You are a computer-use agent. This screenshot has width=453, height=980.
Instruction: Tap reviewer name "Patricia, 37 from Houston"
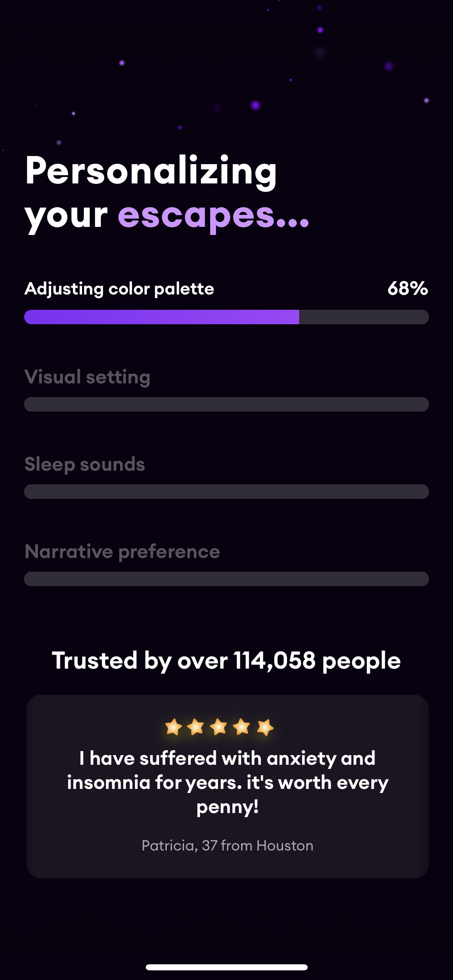(228, 846)
